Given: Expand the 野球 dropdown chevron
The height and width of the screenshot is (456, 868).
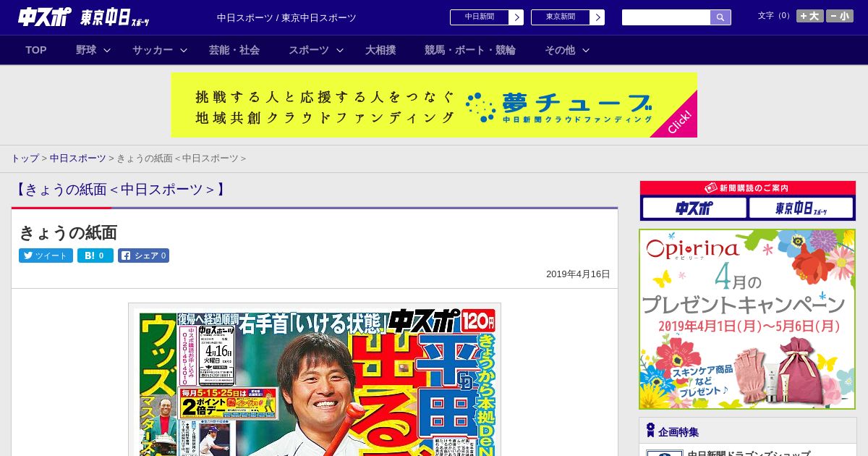Looking at the screenshot, I should tap(107, 50).
